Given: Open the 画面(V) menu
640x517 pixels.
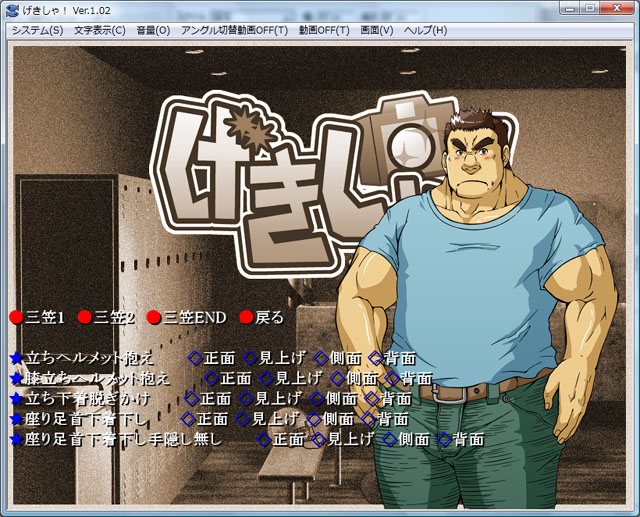Looking at the screenshot, I should [x=377, y=31].
